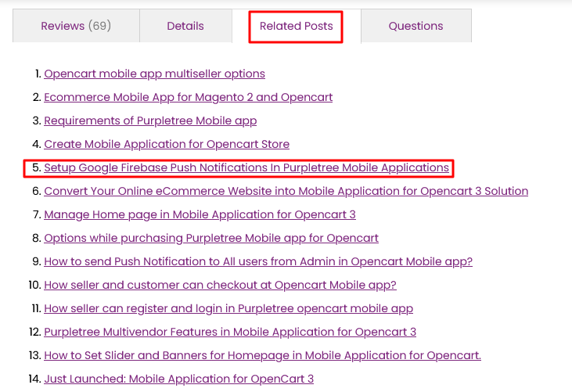The image size is (572, 392).
Task: Switch to the Reviews (69) tab
Action: click(76, 26)
